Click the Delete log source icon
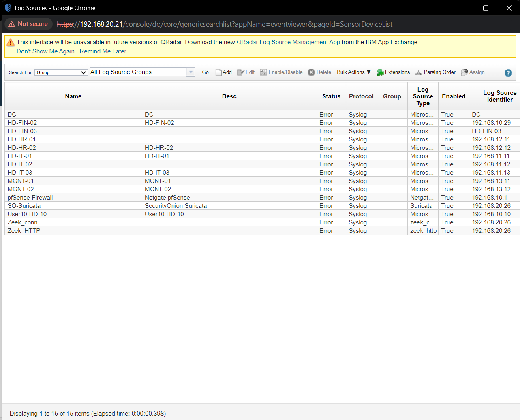This screenshot has height=420, width=520. 311,72
